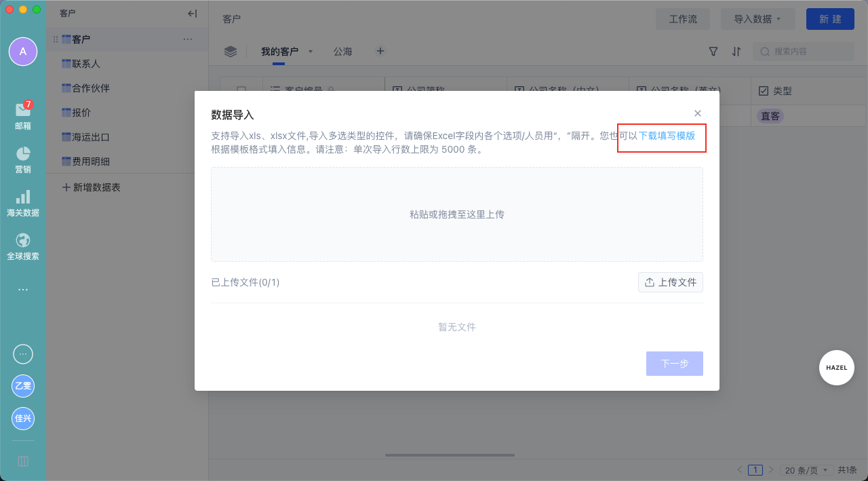Click the 直客 type tag cell

click(x=770, y=116)
